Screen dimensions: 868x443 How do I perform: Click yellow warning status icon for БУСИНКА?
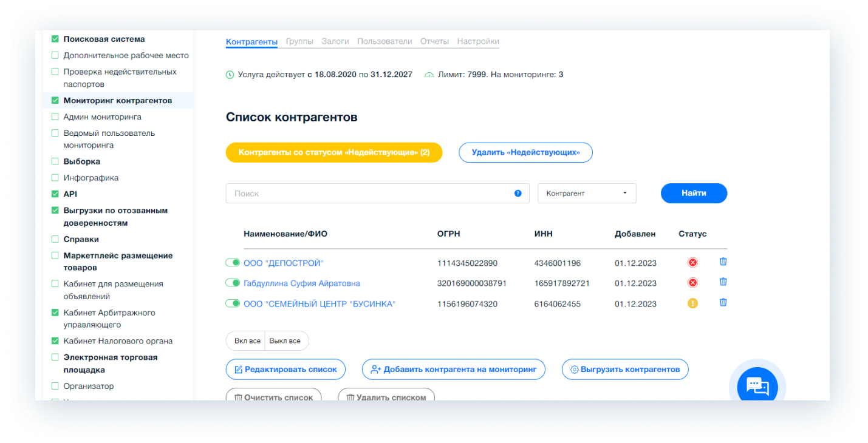692,303
